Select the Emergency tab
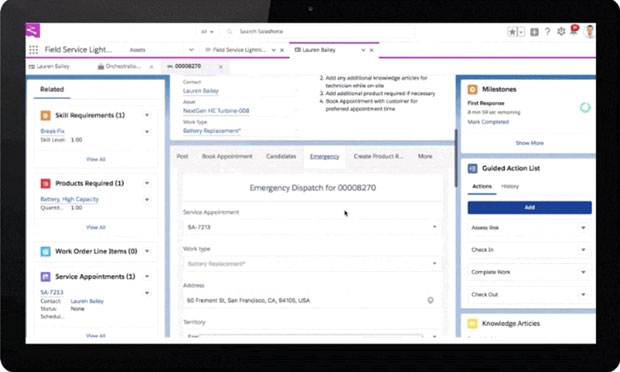620x372 pixels. (325, 157)
